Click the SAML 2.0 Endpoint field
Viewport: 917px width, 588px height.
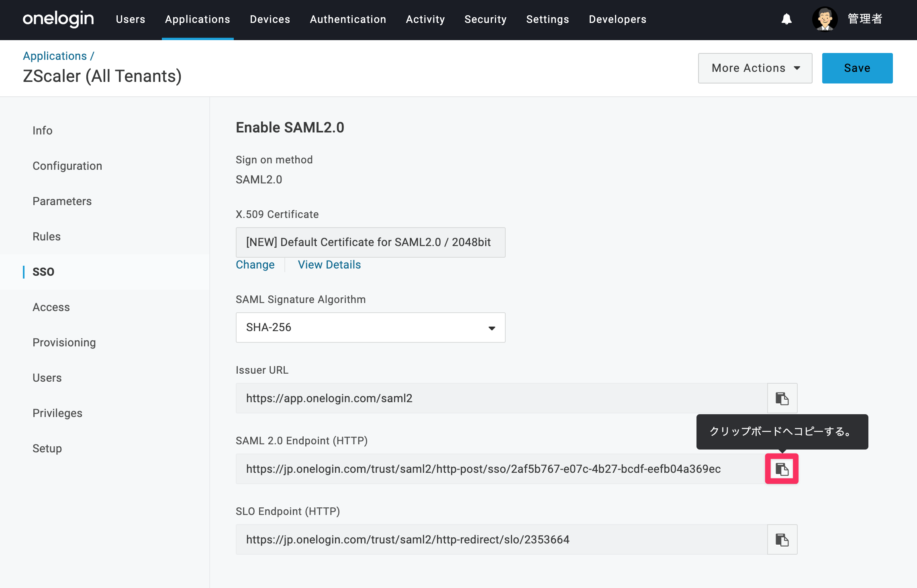[x=501, y=469]
